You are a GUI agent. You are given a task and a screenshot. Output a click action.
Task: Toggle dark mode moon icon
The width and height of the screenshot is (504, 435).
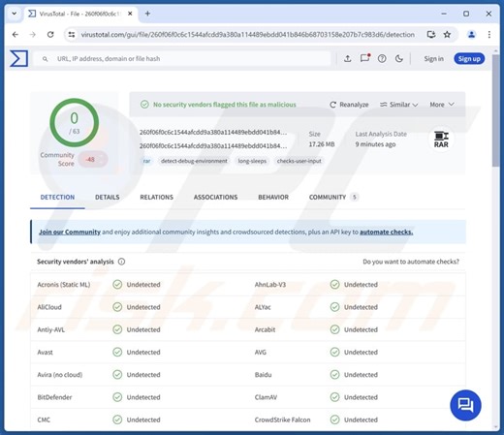point(399,58)
